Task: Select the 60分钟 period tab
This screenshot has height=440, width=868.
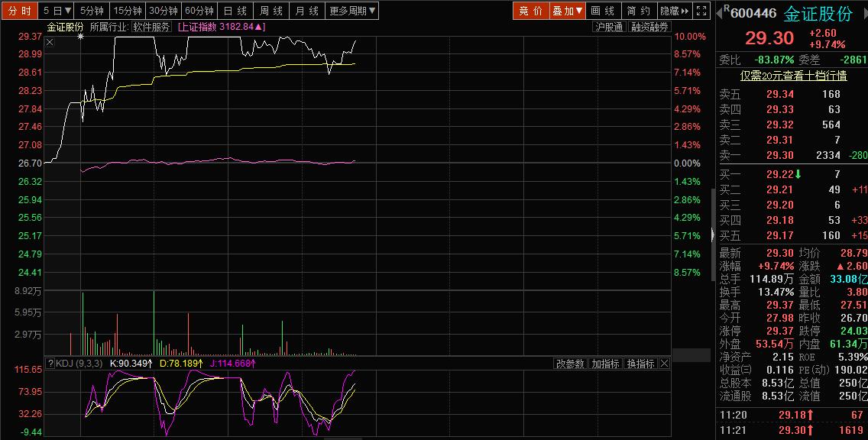Action: [x=199, y=11]
